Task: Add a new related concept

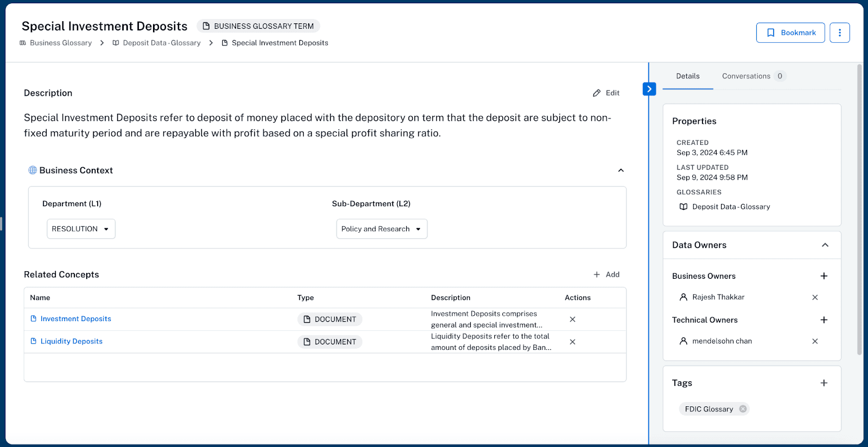Action: point(607,274)
